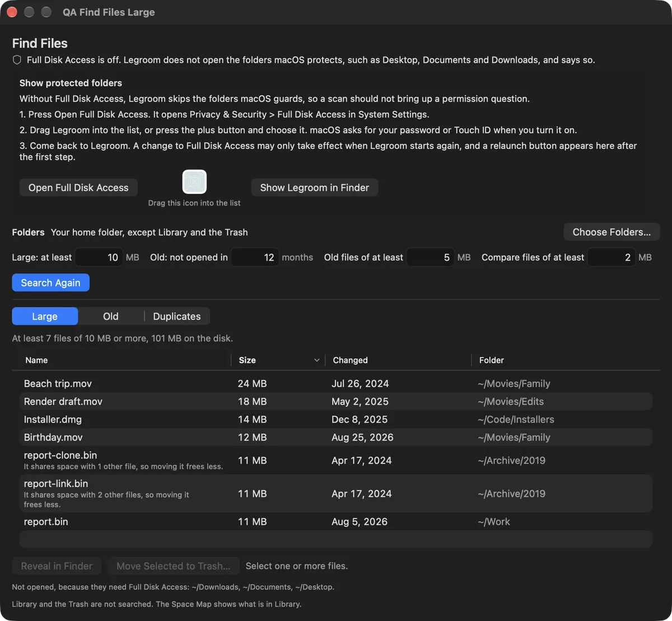This screenshot has height=621, width=672.
Task: Click the Old not opened in months field
Action: click(x=255, y=258)
